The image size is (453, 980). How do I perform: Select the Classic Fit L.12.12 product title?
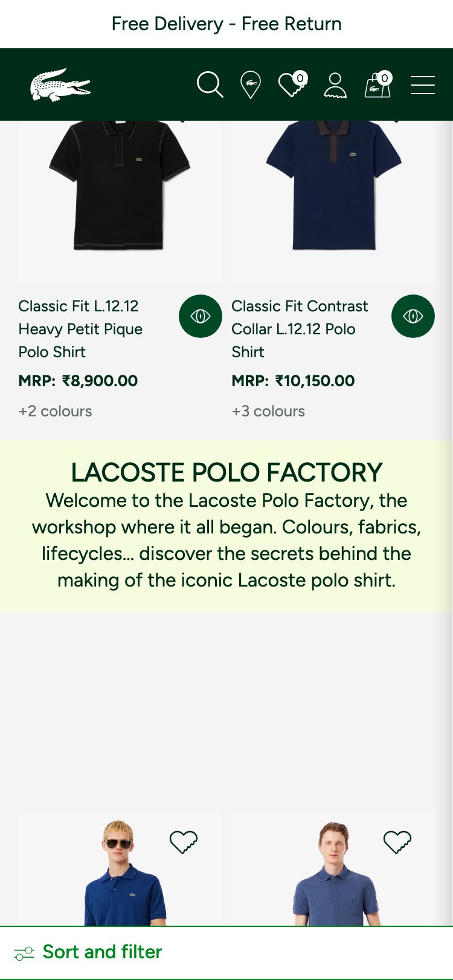tap(80, 329)
